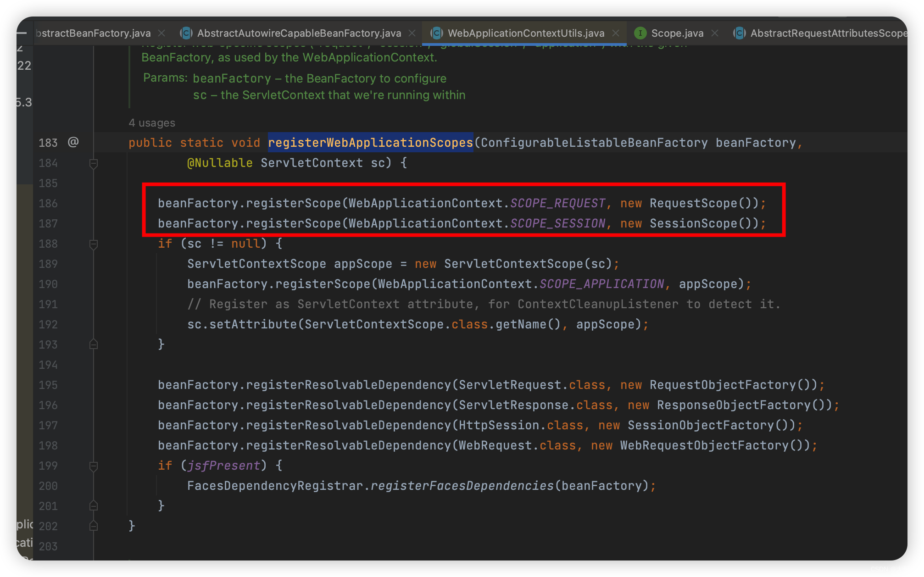
Task: Click fold end marker at line 193
Action: (94, 344)
